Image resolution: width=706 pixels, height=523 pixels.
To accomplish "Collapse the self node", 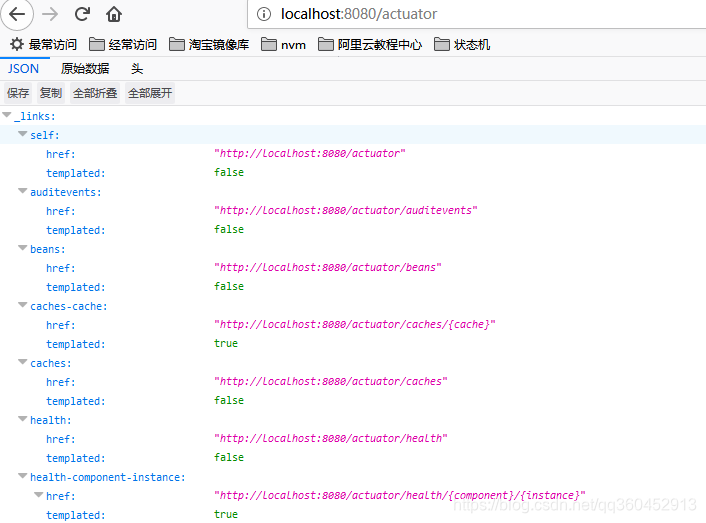I will [23, 134].
